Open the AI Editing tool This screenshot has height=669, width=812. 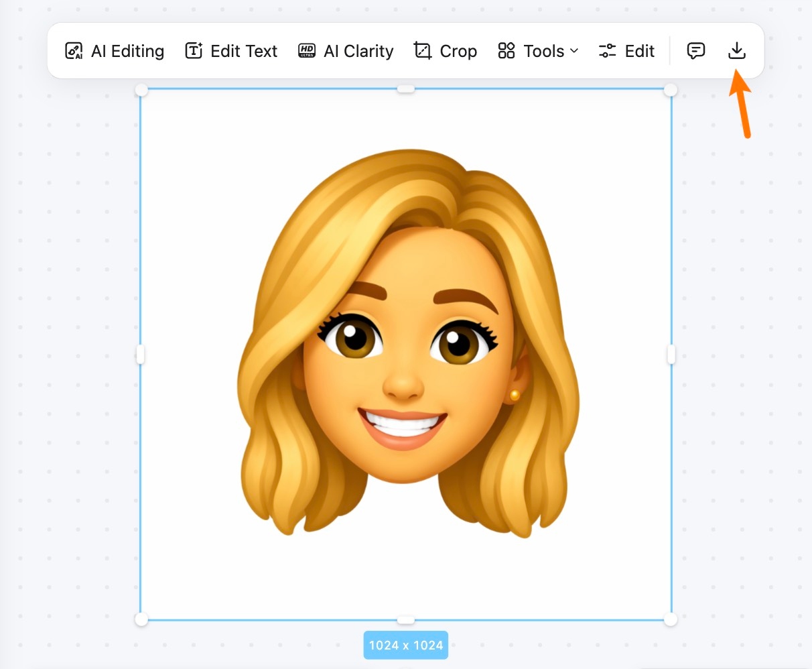coord(115,51)
